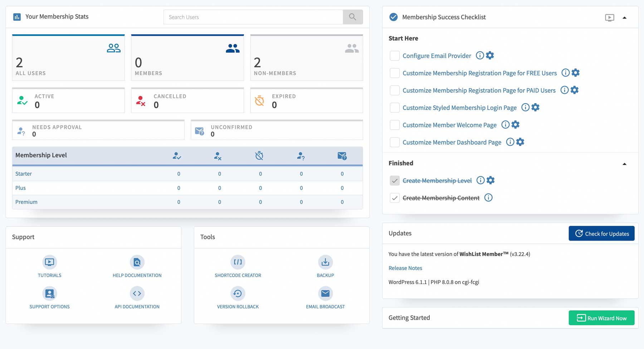Click the Version Rollback icon
This screenshot has width=644, height=349.
click(x=238, y=294)
